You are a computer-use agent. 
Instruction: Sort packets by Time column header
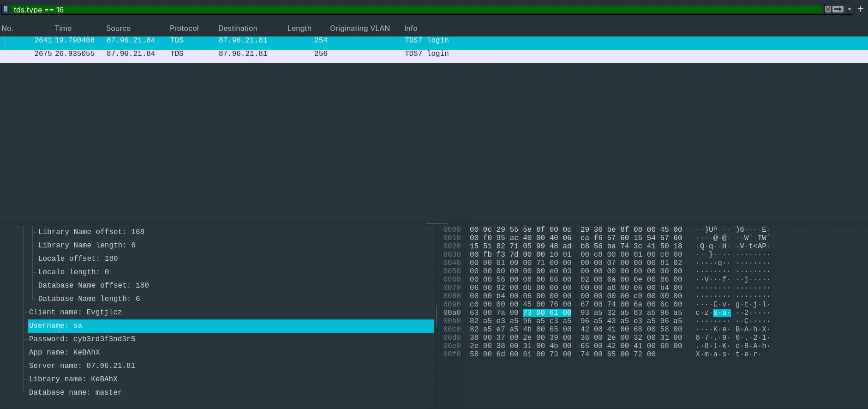pos(63,28)
